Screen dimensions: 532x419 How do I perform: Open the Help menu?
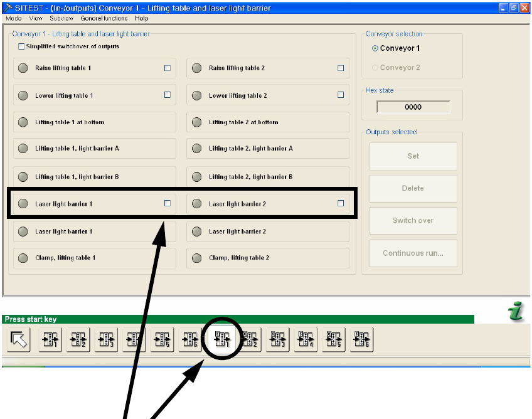coord(142,18)
